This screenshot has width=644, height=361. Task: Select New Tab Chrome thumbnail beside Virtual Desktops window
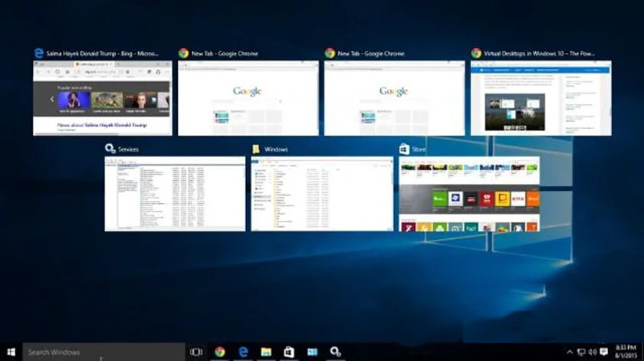tap(394, 98)
